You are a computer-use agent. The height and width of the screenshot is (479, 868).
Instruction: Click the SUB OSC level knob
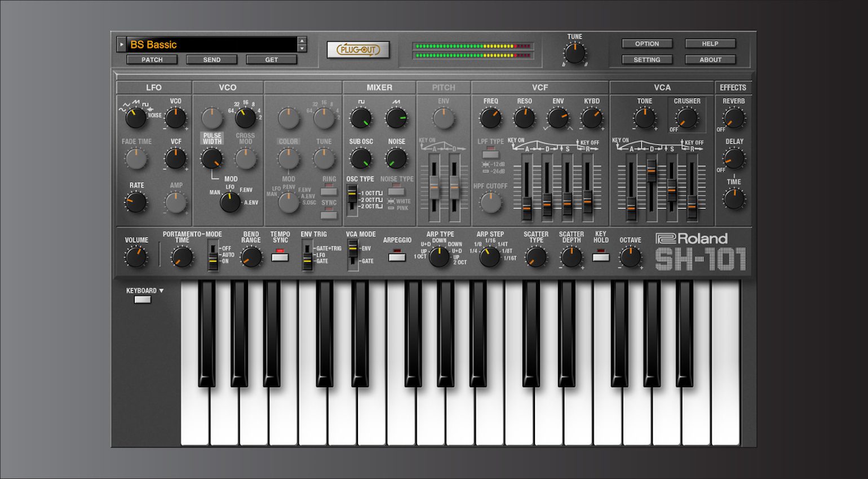click(x=361, y=159)
